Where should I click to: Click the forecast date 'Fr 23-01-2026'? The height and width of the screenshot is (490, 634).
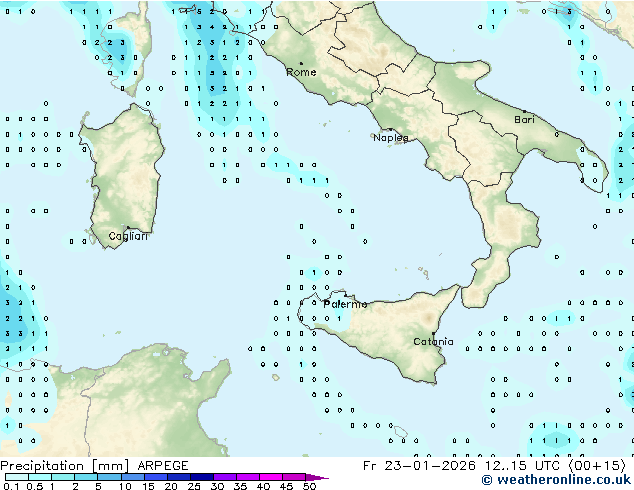(x=419, y=466)
